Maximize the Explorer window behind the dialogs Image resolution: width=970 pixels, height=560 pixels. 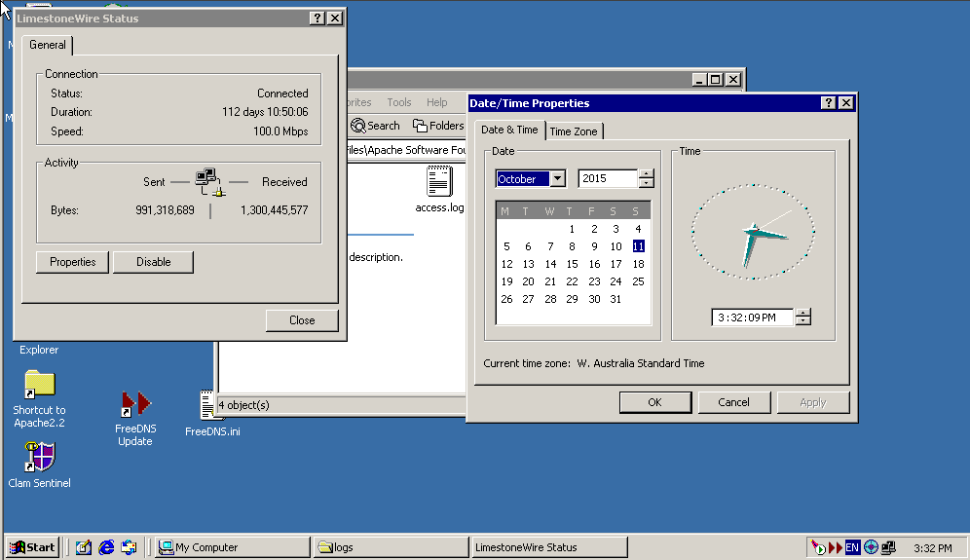715,79
